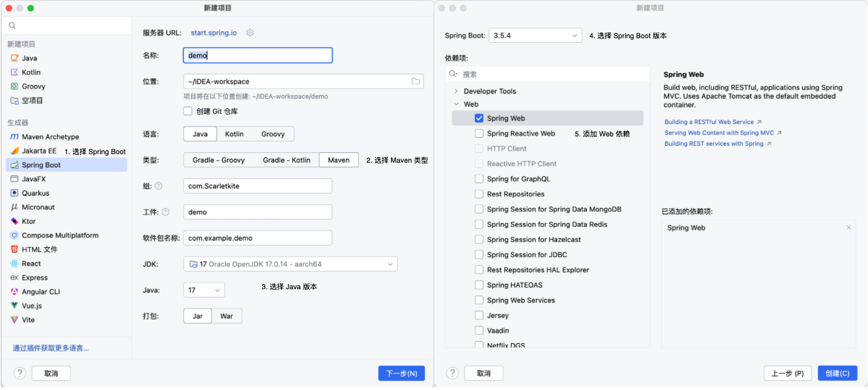
Task: Pick the Maven Archetype generator icon
Action: coord(14,137)
